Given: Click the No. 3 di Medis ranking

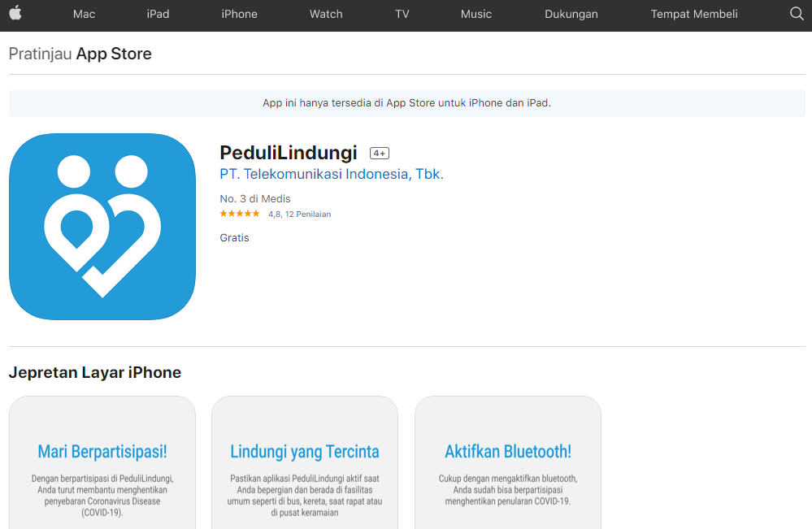Looking at the screenshot, I should click(x=255, y=198).
